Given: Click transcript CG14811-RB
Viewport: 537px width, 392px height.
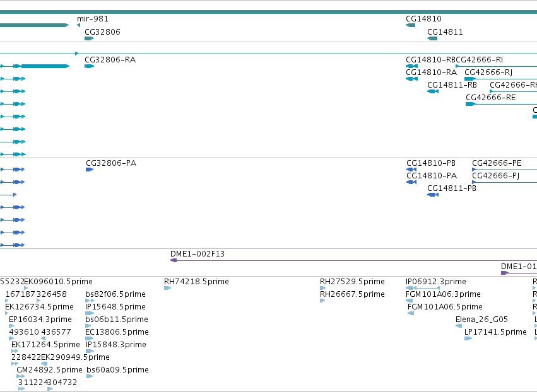Looking at the screenshot, I should click(x=452, y=85).
